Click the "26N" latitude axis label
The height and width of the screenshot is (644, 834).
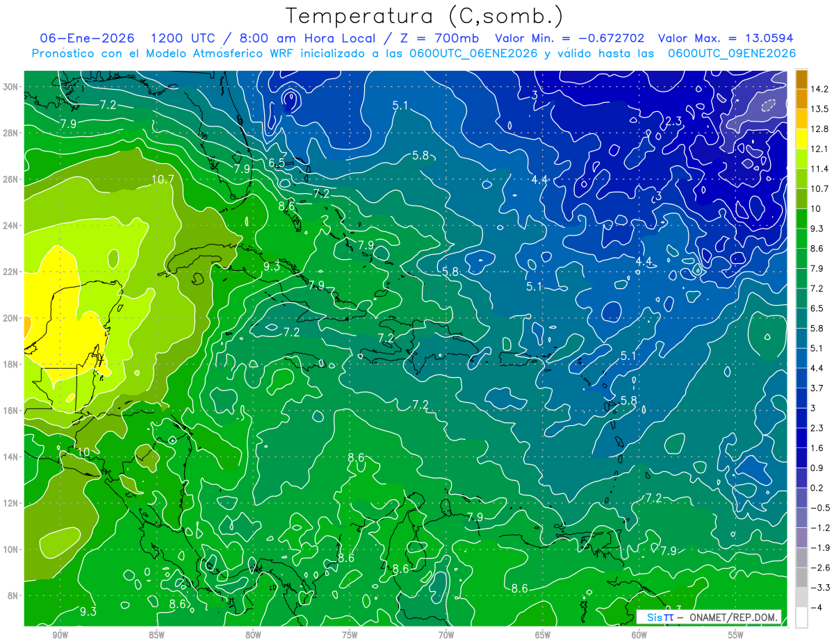[x=10, y=179]
